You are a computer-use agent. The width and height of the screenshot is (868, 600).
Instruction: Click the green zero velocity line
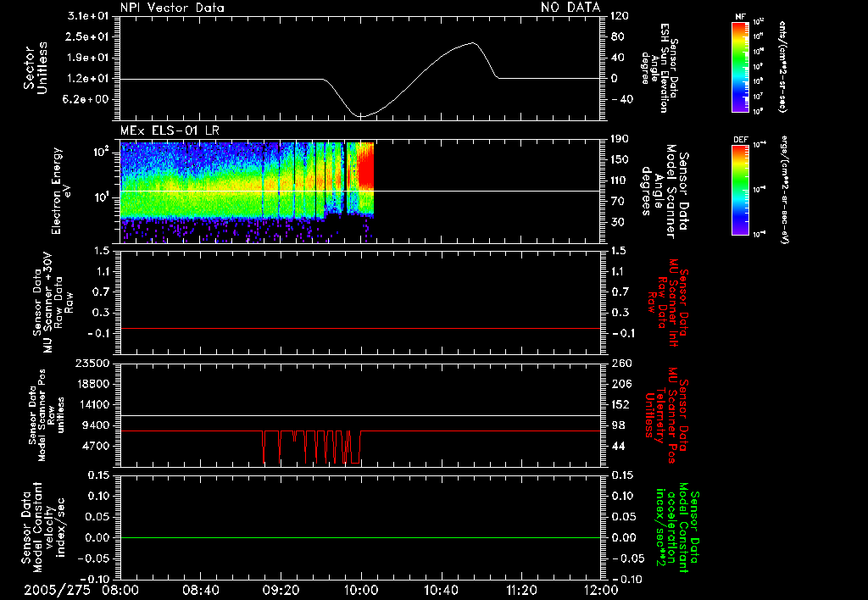359,537
